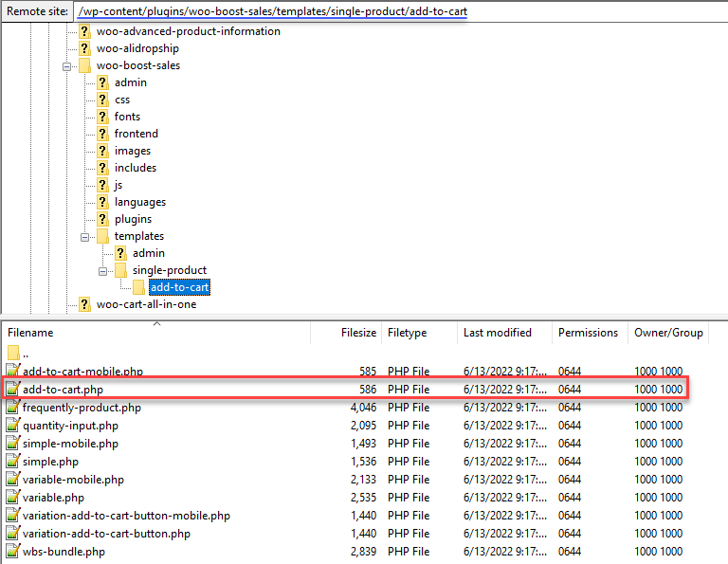Screen dimensions: 728x564
Task: Click PHP file icon of simple.php
Action: pyautogui.click(x=13, y=462)
